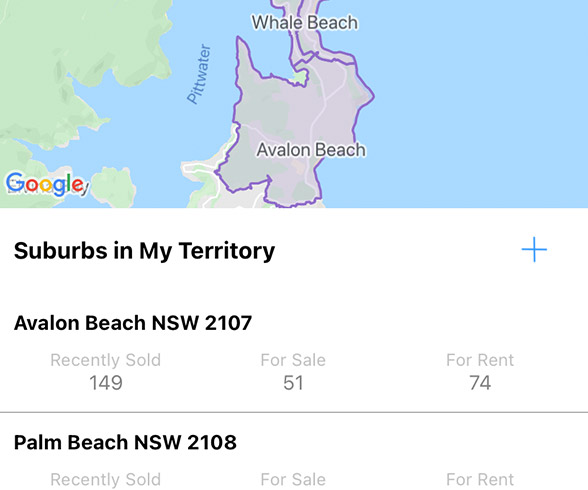Click the Suburbs in My Territory heading

coord(144,251)
